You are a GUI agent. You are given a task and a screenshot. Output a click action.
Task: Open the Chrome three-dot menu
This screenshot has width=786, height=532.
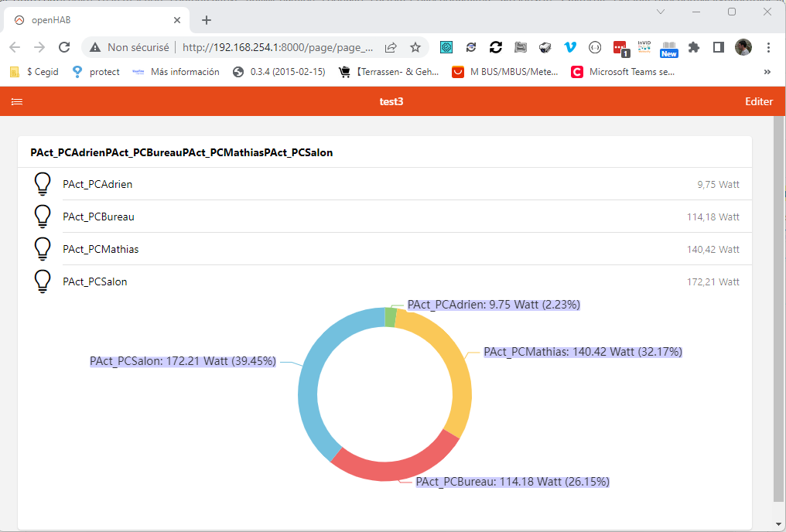click(x=768, y=47)
